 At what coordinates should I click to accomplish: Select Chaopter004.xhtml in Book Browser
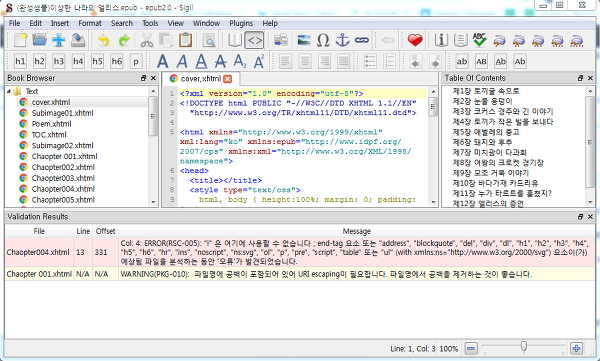click(63, 189)
